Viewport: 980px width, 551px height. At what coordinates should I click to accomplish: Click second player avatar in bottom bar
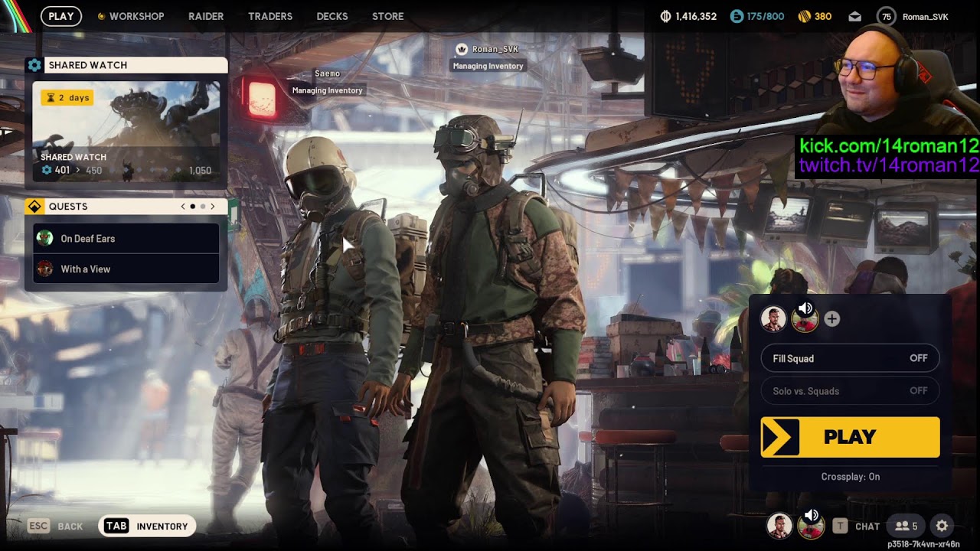pos(810,527)
